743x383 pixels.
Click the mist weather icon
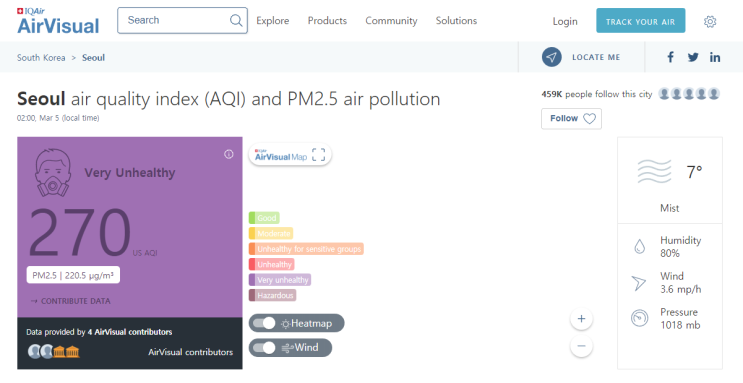pyautogui.click(x=654, y=171)
